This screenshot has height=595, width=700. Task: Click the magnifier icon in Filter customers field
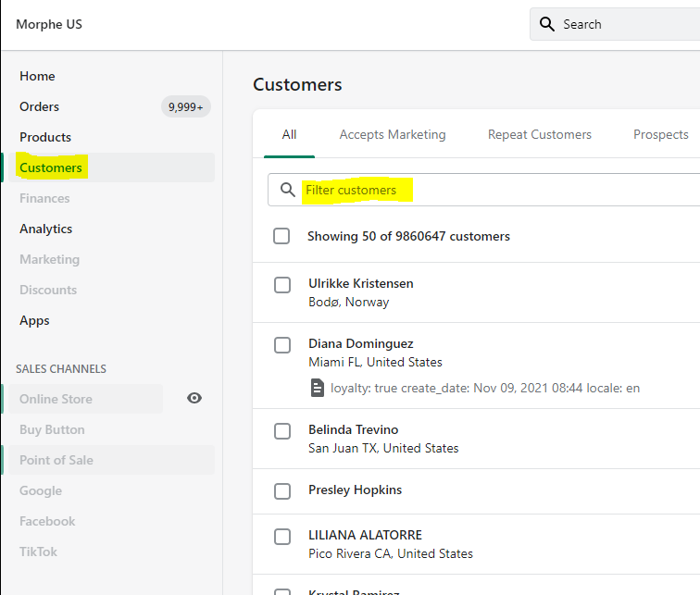pyautogui.click(x=287, y=190)
